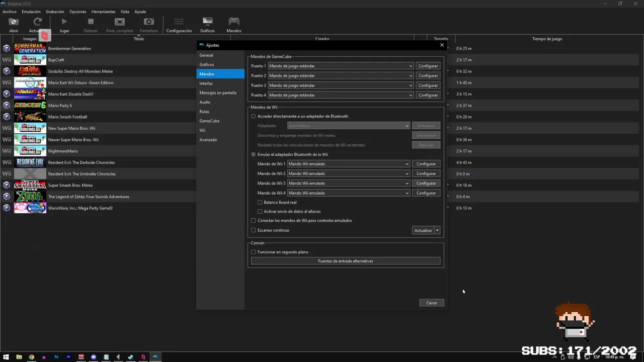Close the Ajustes dialog with the X
644x362 pixels.
coord(442,45)
